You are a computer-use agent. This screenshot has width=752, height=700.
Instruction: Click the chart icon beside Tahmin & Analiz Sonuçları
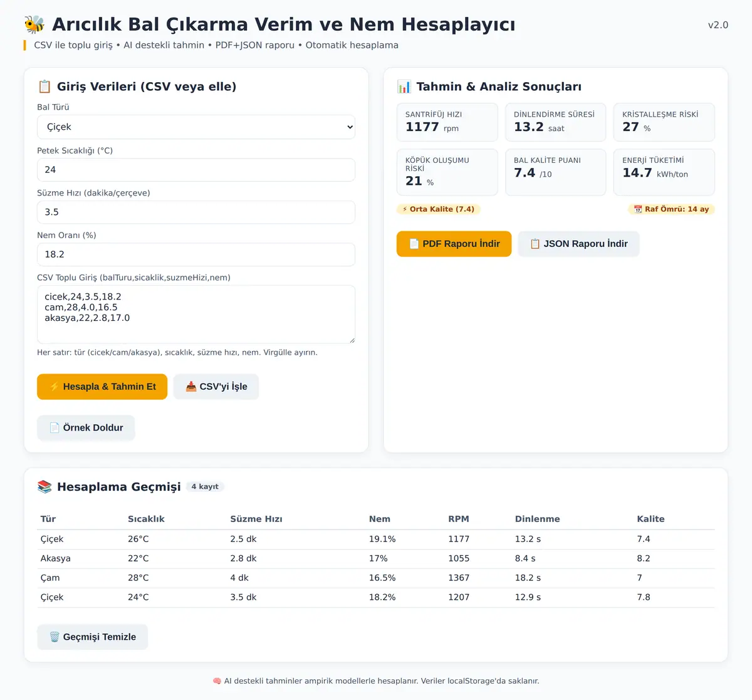coord(404,86)
